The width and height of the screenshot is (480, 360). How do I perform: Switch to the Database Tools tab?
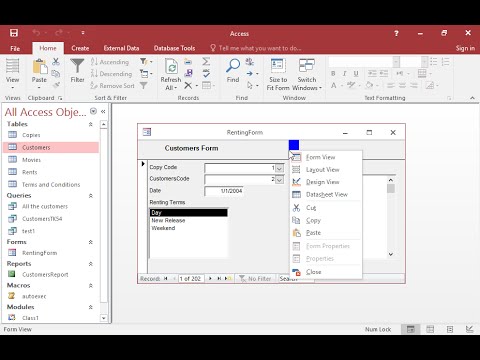pos(174,48)
